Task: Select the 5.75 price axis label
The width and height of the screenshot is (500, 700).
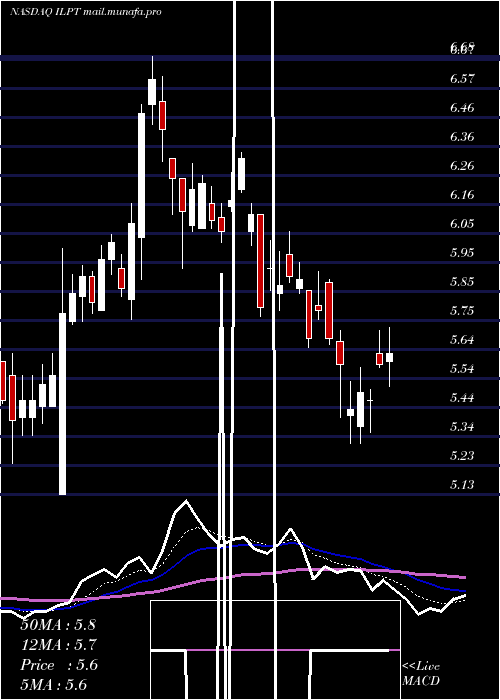Action: pos(462,311)
